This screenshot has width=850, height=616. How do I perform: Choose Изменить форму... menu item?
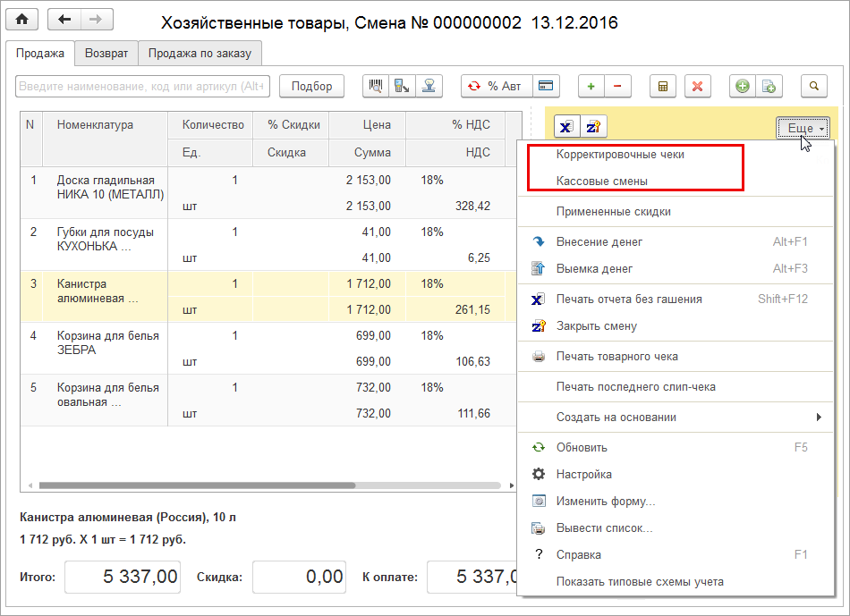click(676, 502)
